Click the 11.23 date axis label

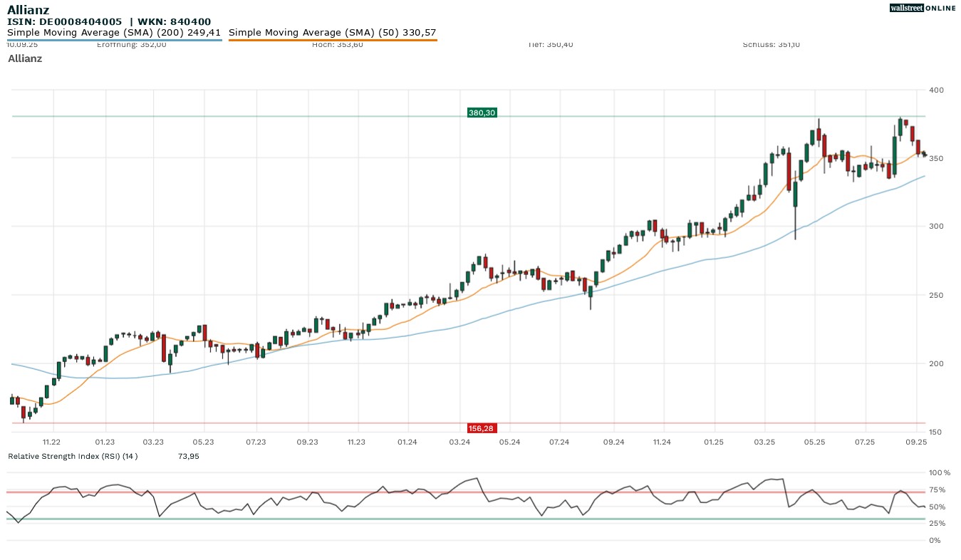(x=356, y=442)
